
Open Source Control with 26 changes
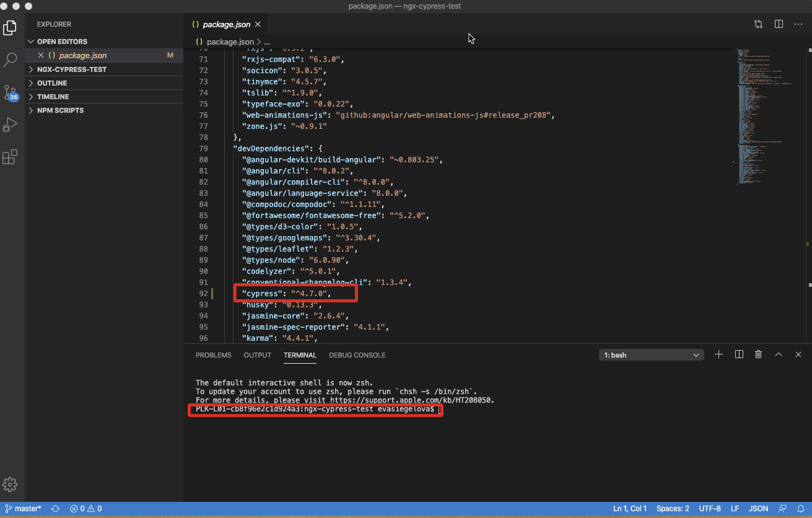[x=10, y=93]
